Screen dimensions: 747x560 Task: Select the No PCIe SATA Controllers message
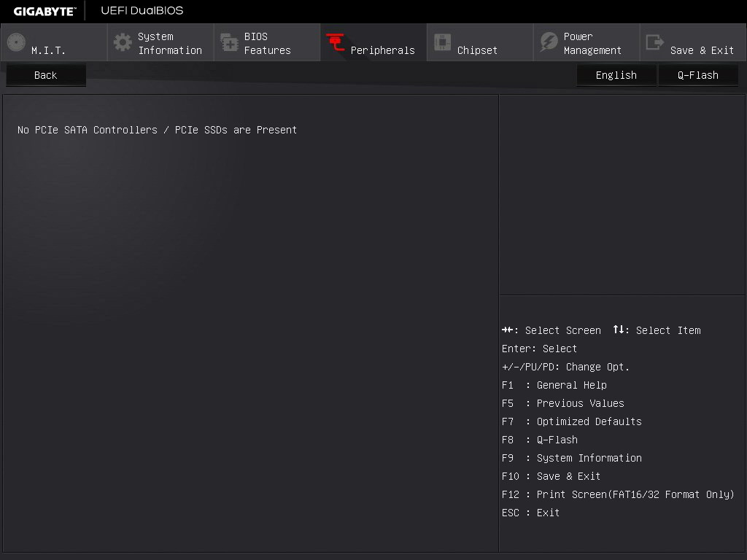tap(157, 130)
